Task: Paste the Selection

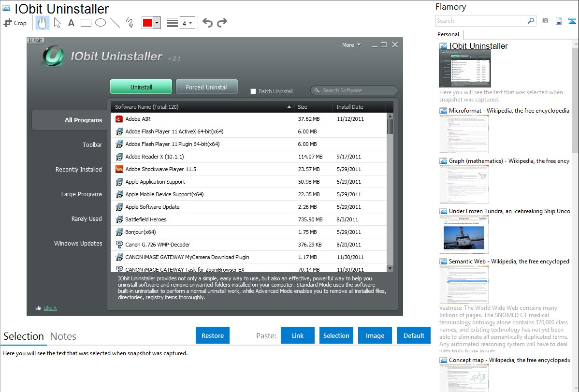Action: click(x=336, y=335)
